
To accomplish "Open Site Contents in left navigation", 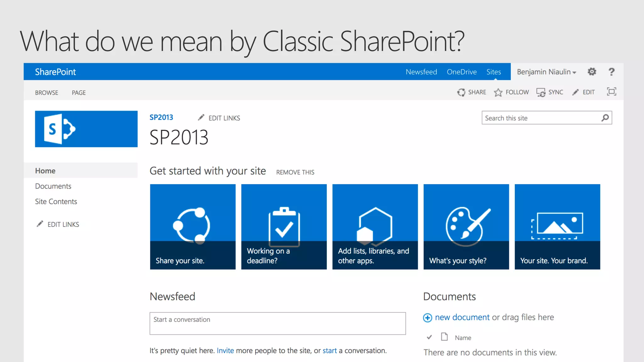I will (56, 201).
